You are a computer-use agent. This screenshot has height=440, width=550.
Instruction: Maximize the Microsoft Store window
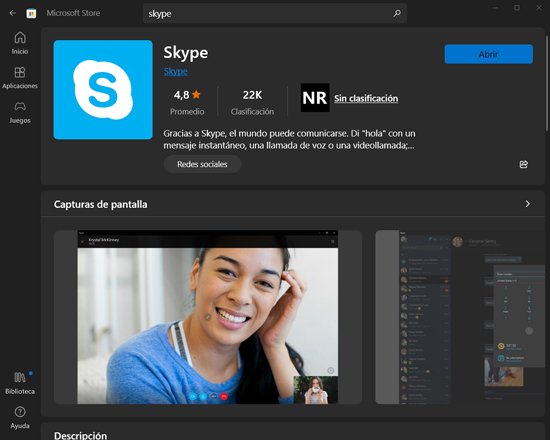point(517,8)
